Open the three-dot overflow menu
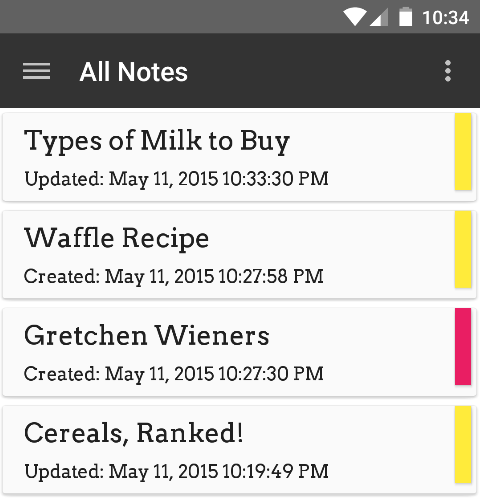Image resolution: width=480 pixels, height=502 pixels. pyautogui.click(x=448, y=71)
